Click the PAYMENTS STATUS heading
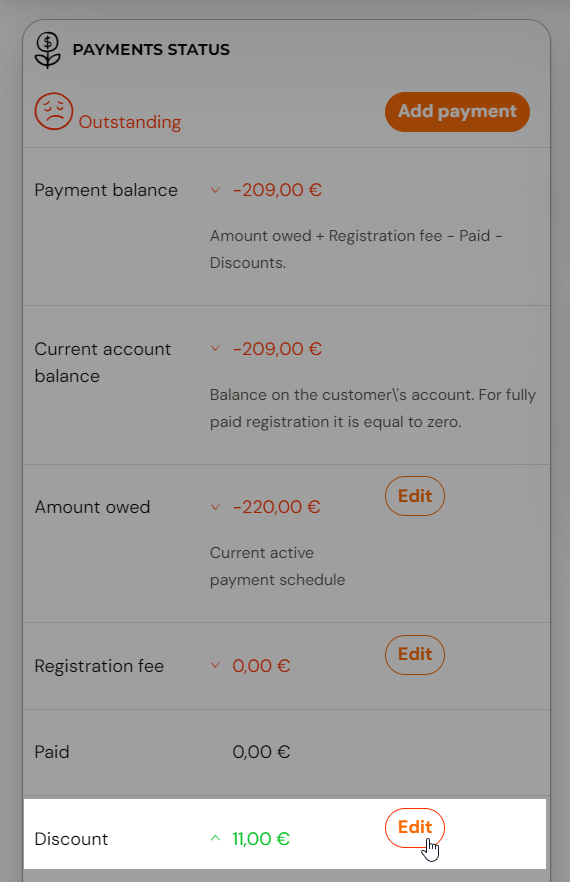Screen dimensions: 570x882 point(151,50)
